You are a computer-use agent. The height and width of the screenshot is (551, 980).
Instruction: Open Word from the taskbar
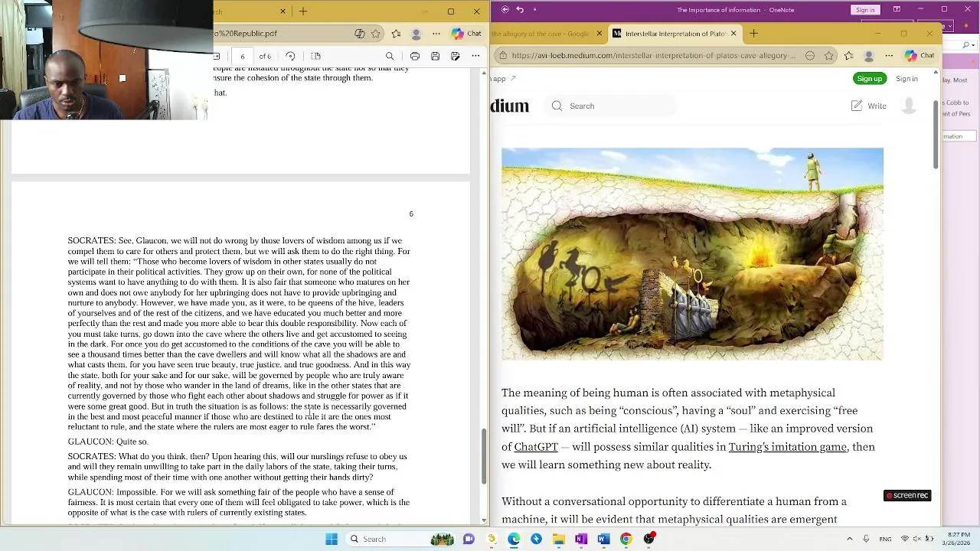(603, 539)
